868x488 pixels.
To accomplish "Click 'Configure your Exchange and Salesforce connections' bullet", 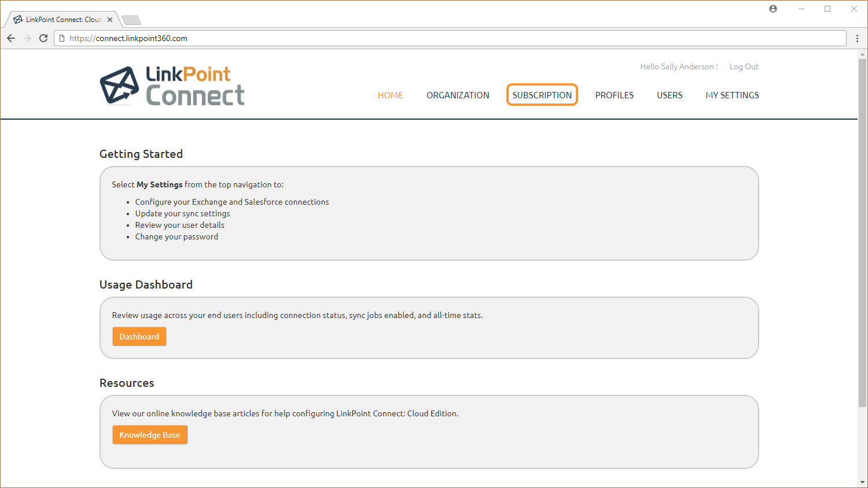I will (x=232, y=202).
